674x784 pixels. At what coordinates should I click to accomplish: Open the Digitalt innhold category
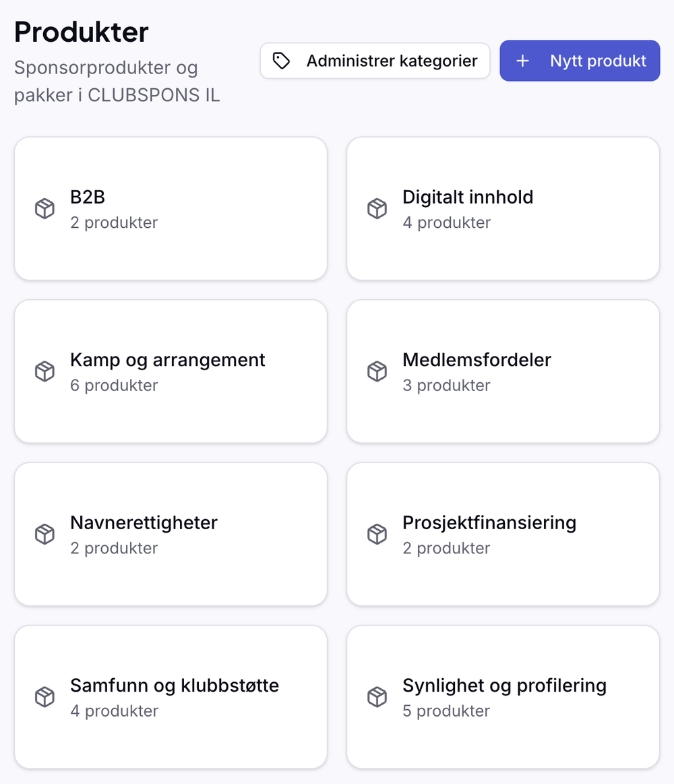503,208
